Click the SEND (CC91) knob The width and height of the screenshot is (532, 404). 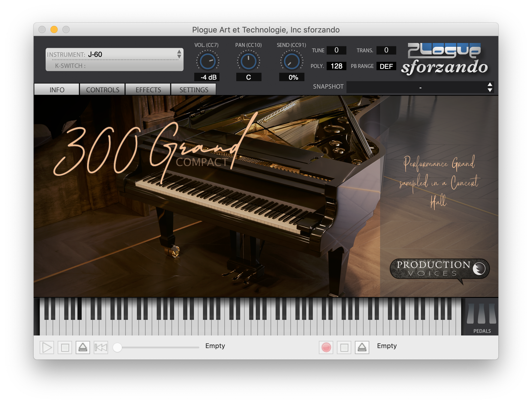[292, 61]
